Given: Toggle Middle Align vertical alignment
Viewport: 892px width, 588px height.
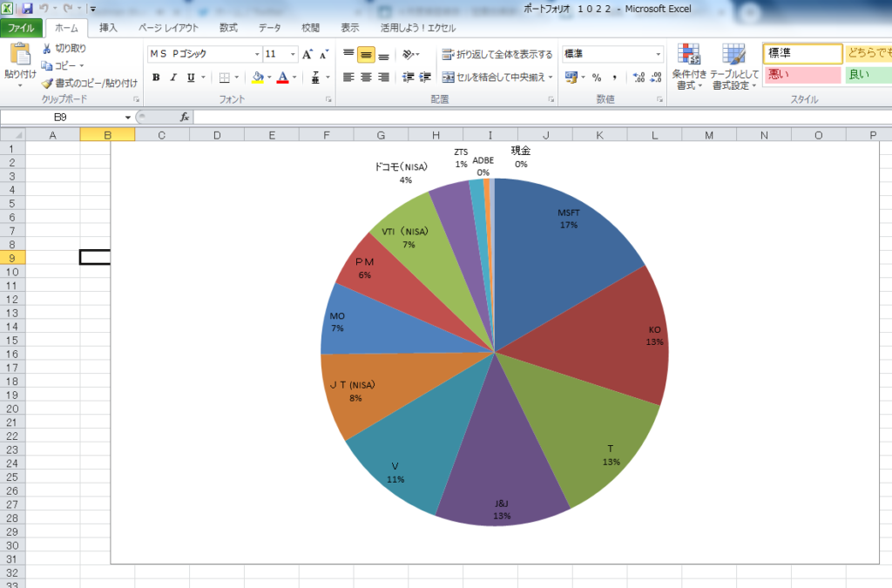Looking at the screenshot, I should coord(367,55).
